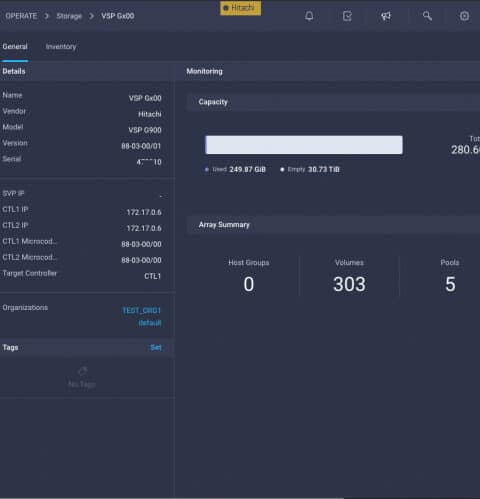
Task: Click the CTL1 Microcode value
Action: point(141,244)
